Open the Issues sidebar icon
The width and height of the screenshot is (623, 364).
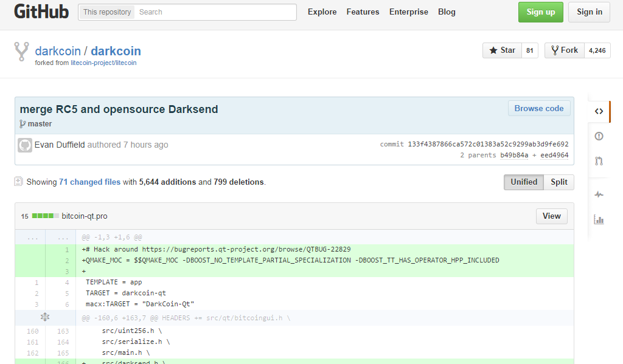click(599, 136)
